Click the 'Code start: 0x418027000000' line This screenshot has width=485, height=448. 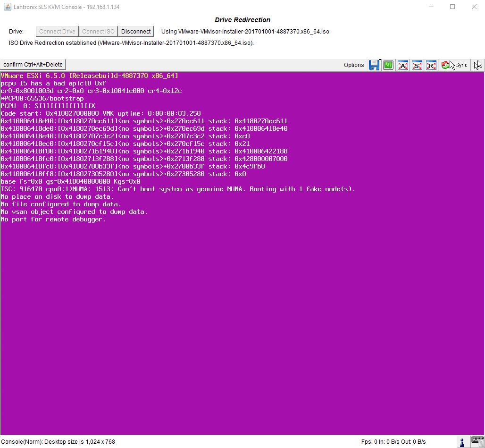coord(100,113)
